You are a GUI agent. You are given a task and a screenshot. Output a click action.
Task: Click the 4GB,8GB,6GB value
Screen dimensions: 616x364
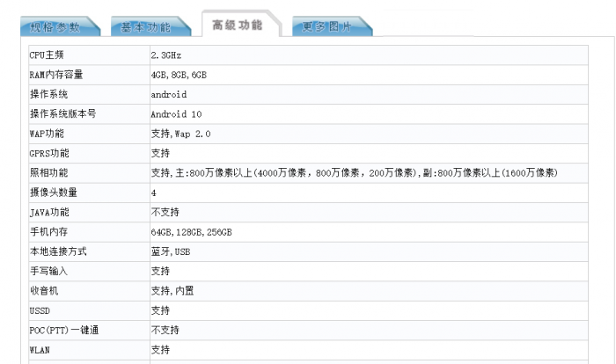(179, 75)
